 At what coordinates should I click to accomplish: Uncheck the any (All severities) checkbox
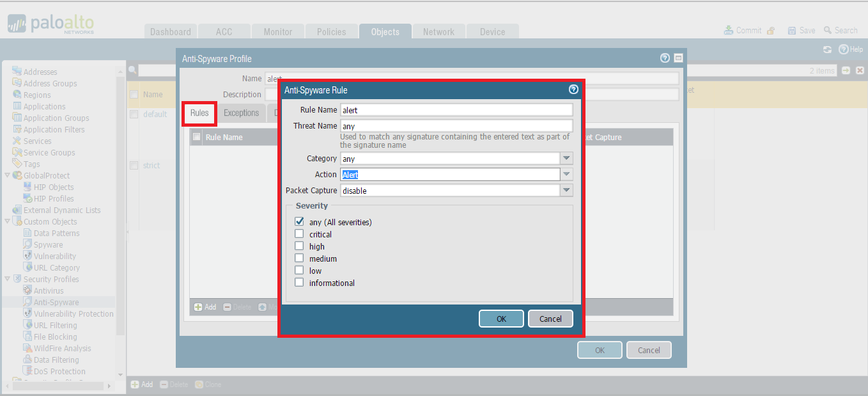coord(299,221)
